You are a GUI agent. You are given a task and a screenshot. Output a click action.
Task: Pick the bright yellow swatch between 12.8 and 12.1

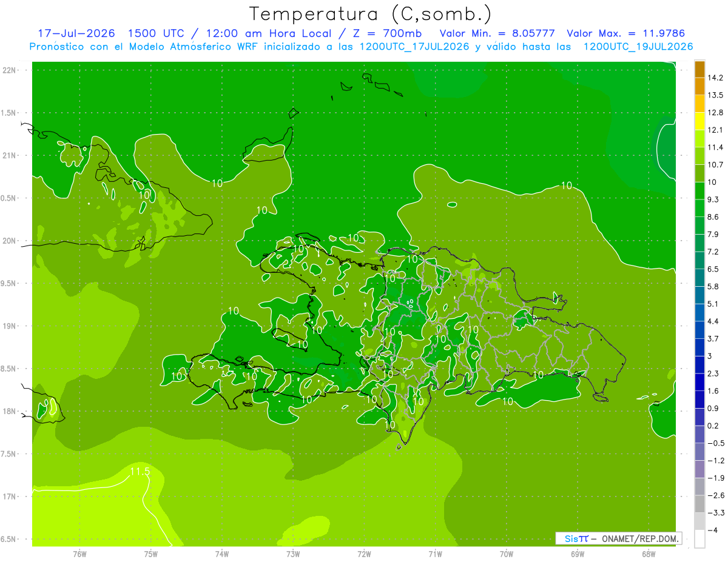(699, 121)
